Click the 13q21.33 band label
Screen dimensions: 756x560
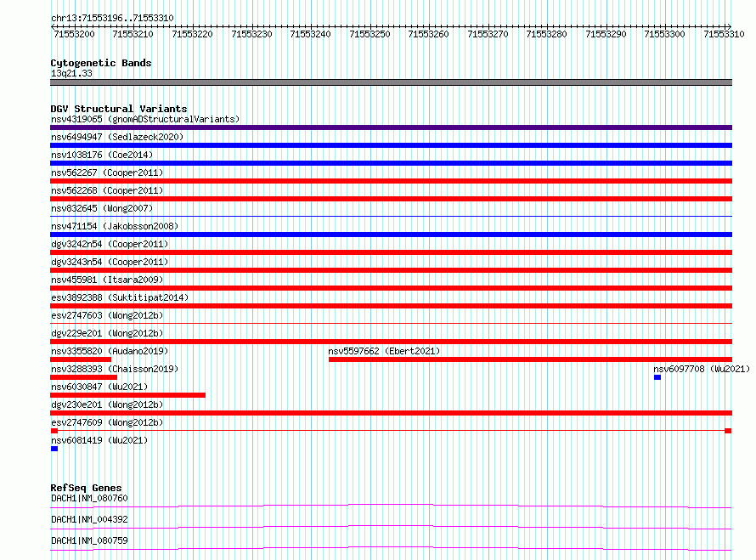point(71,73)
